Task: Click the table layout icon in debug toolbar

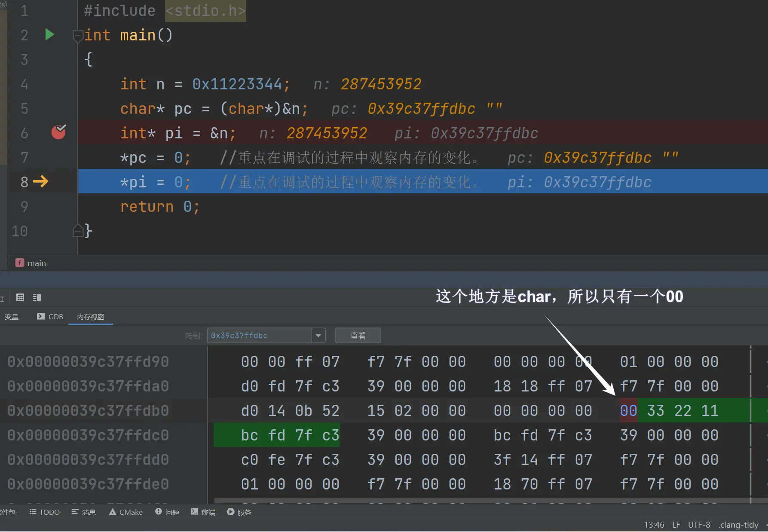Action: click(20, 297)
